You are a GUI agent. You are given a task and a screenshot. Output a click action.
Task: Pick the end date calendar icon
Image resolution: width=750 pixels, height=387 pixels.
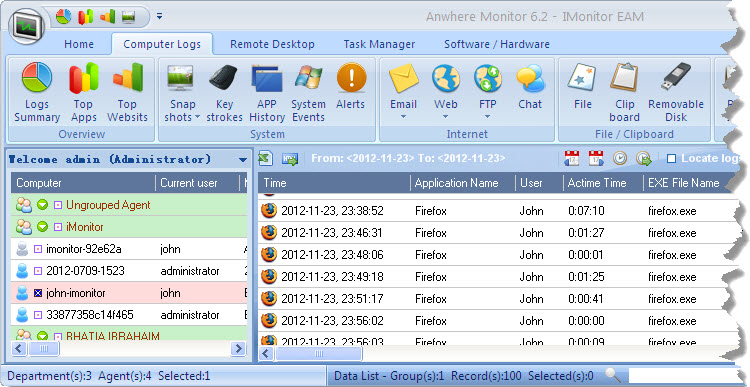coord(596,158)
